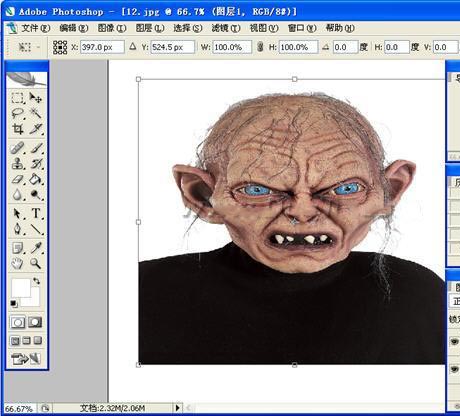Image resolution: width=460 pixels, height=416 pixels.
Task: Toggle relative positioning triangle between X and Y
Action: tap(133, 47)
